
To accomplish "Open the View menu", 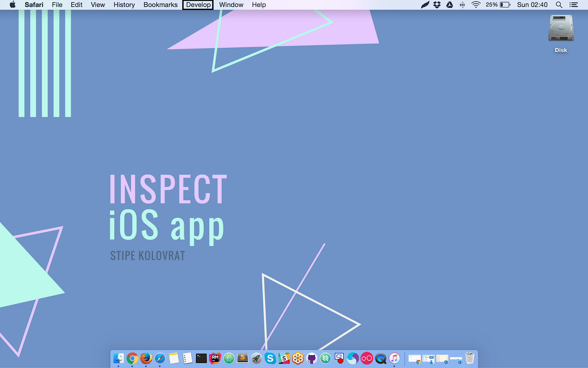I will (x=98, y=5).
